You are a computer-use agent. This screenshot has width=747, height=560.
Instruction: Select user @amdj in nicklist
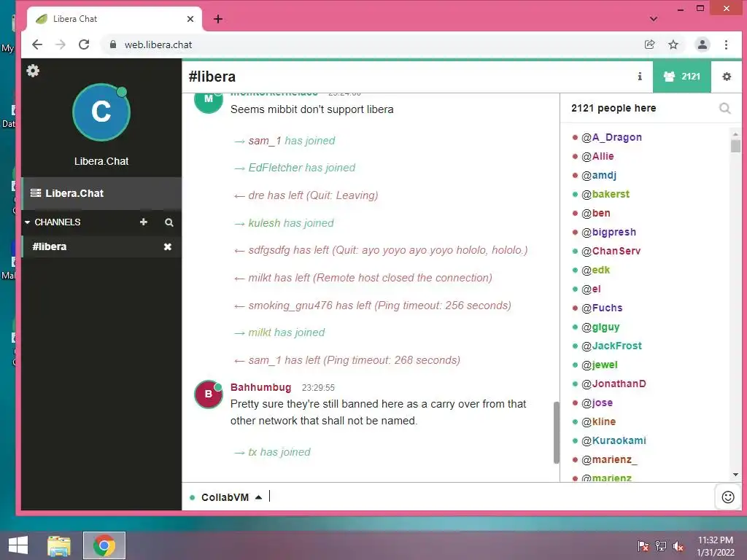[599, 175]
